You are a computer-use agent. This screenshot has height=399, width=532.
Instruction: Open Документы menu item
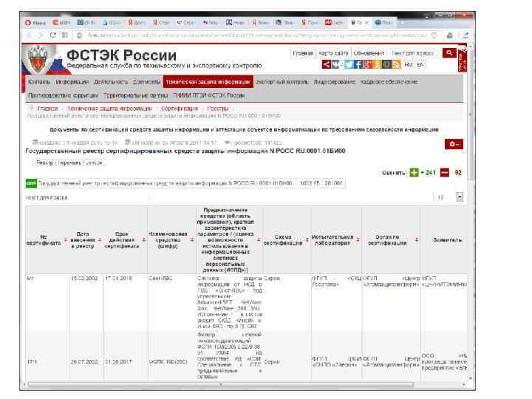click(146, 82)
